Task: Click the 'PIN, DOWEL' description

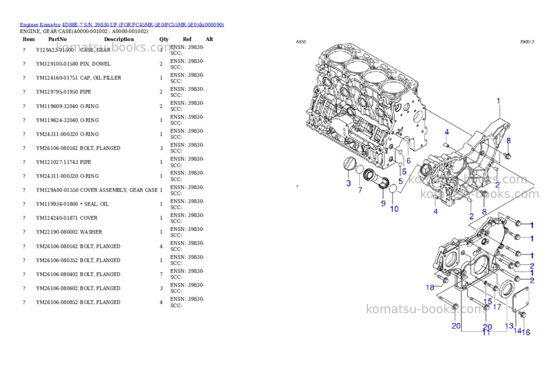Action: click(x=95, y=64)
